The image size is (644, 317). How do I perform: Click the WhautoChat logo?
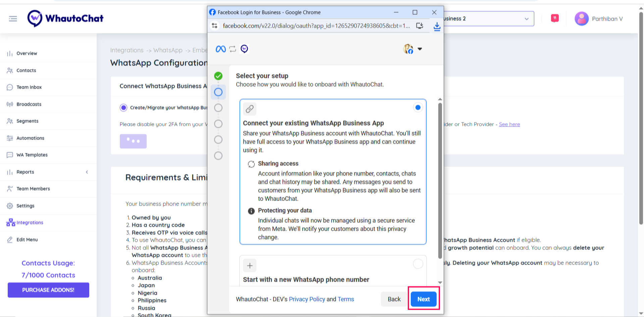click(65, 18)
